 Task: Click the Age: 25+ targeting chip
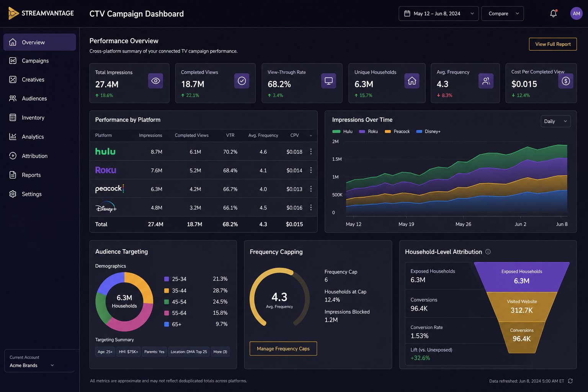[x=105, y=352]
